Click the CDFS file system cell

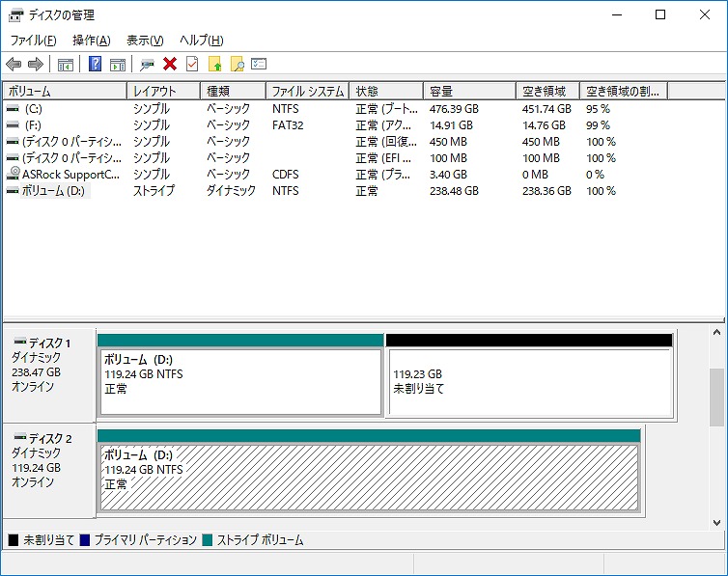286,175
